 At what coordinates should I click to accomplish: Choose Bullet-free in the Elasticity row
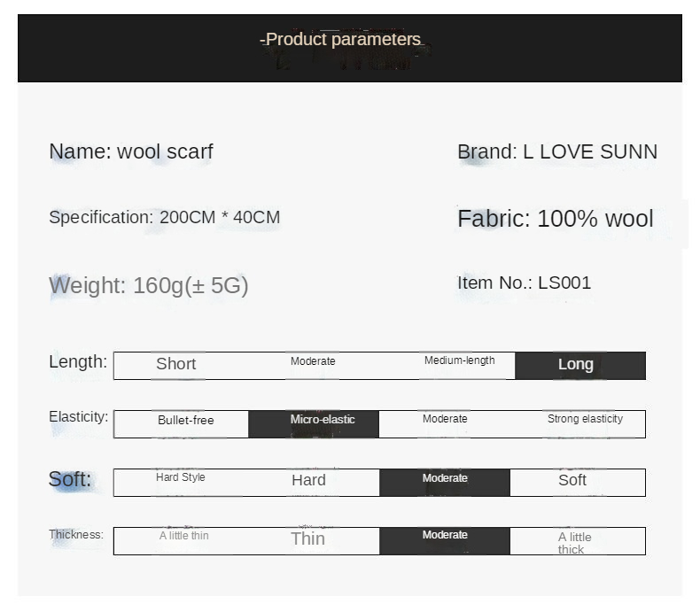185,421
